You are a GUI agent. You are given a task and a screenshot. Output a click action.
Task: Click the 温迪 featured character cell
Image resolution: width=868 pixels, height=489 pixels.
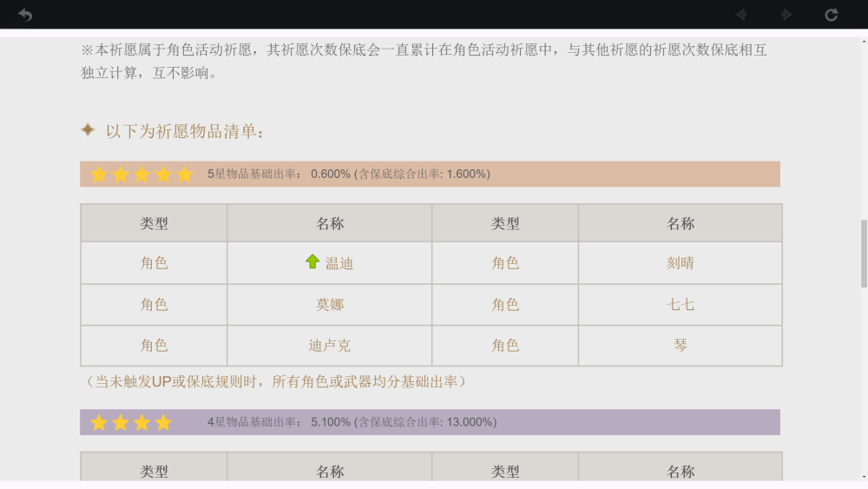[329, 263]
